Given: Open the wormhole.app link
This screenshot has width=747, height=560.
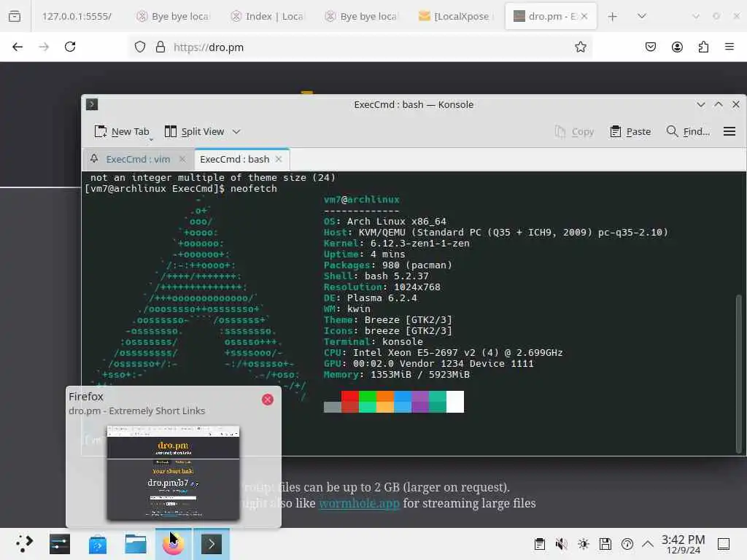Looking at the screenshot, I should 359,503.
